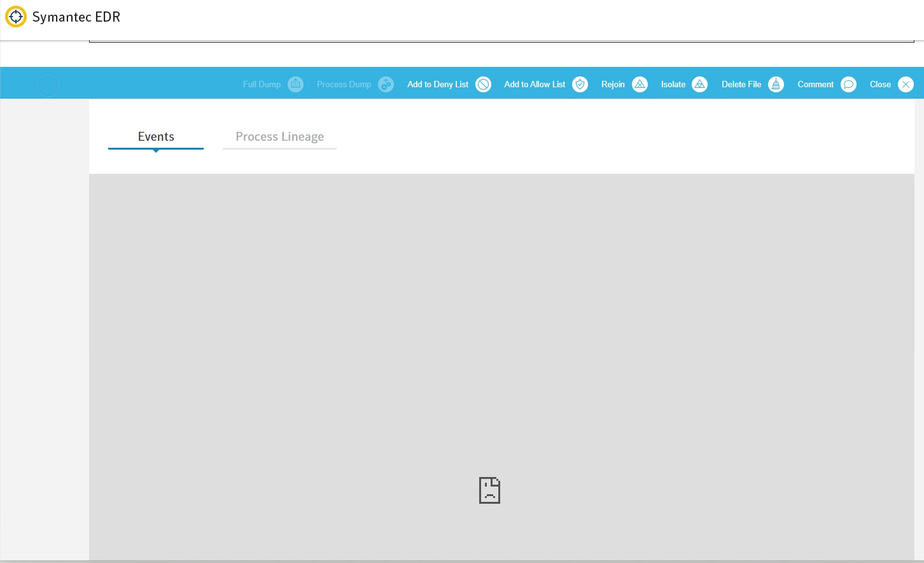Click the Comment speech bubble icon
The height and width of the screenshot is (563, 924).
pos(849,84)
